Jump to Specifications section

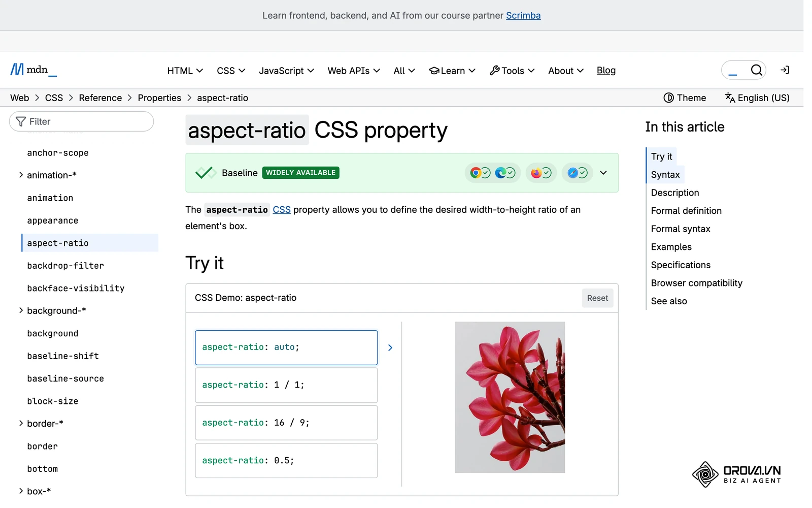pos(681,265)
